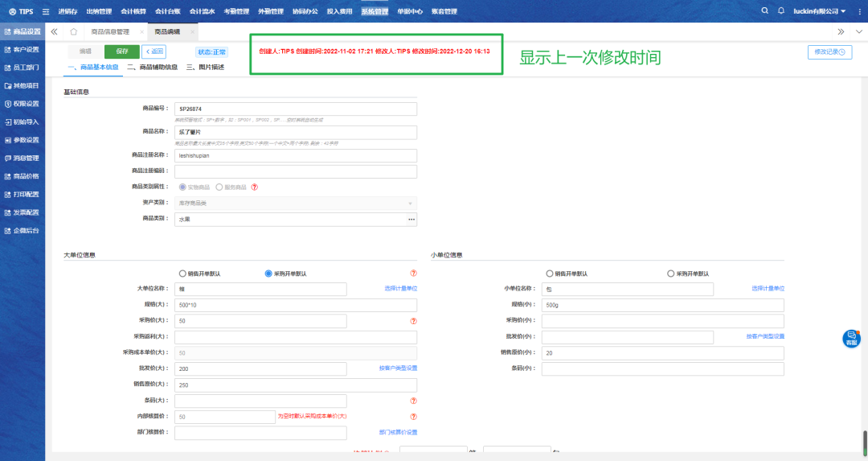Collapse sidebar with double-left arrow icon

pyautogui.click(x=54, y=31)
